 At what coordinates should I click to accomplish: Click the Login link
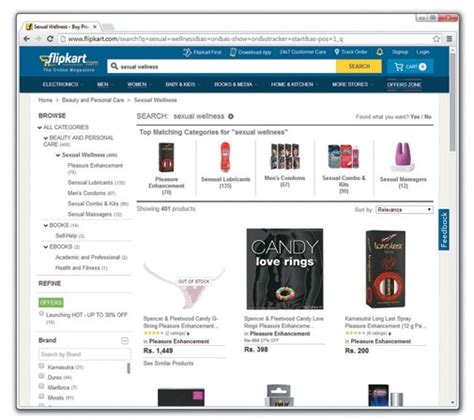423,52
